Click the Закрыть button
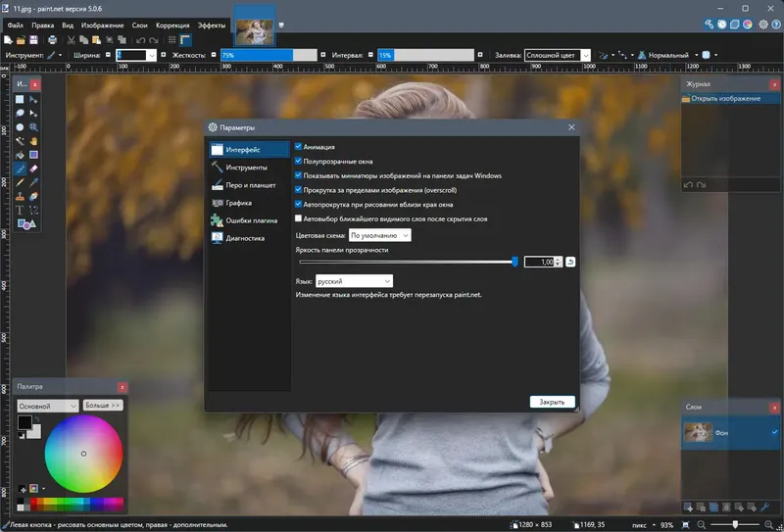The width and height of the screenshot is (784, 532). pos(552,402)
